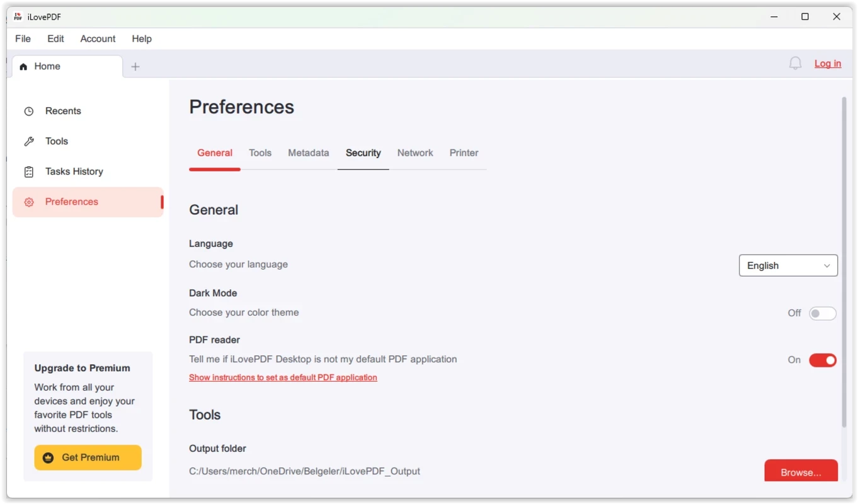The width and height of the screenshot is (858, 504).
Task: Open the Printer preferences tab
Action: pos(464,153)
